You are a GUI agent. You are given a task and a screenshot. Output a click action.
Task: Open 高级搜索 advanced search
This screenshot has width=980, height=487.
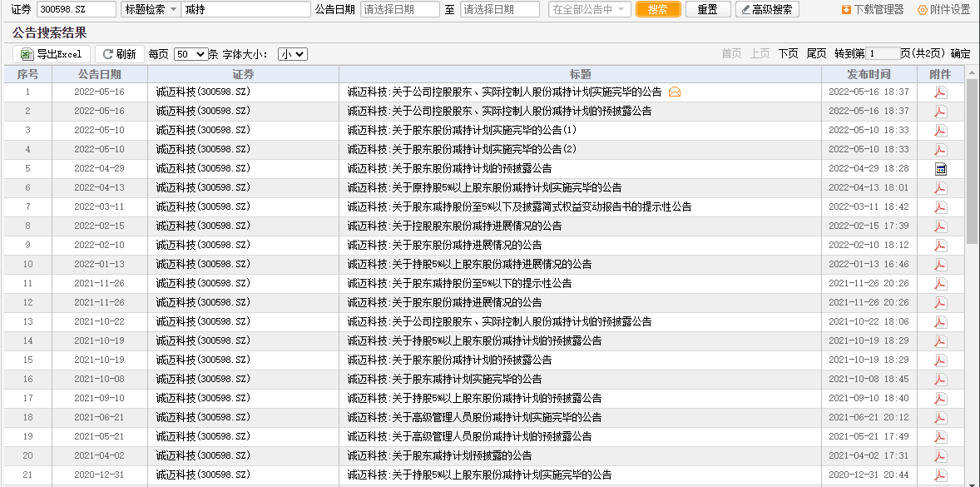[767, 9]
